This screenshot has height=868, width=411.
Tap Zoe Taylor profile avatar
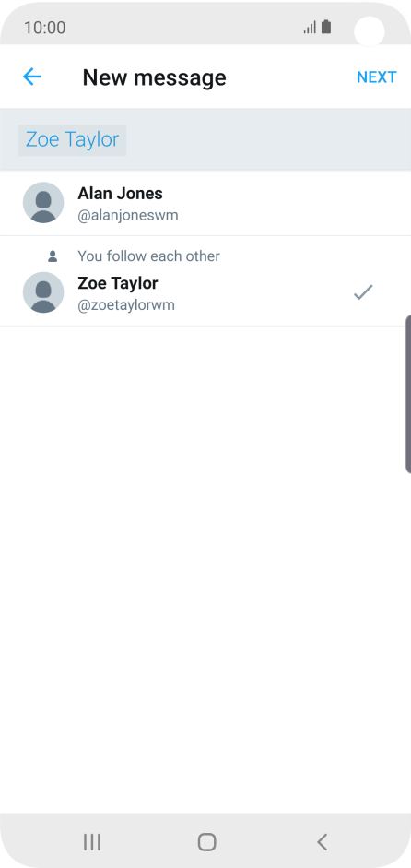[x=43, y=292]
